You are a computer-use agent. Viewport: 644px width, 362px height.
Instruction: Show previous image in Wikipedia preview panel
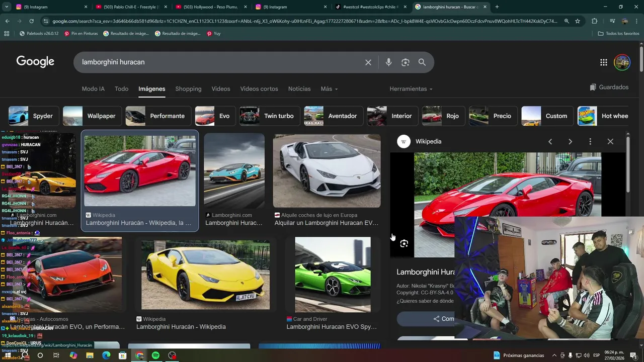tap(550, 142)
